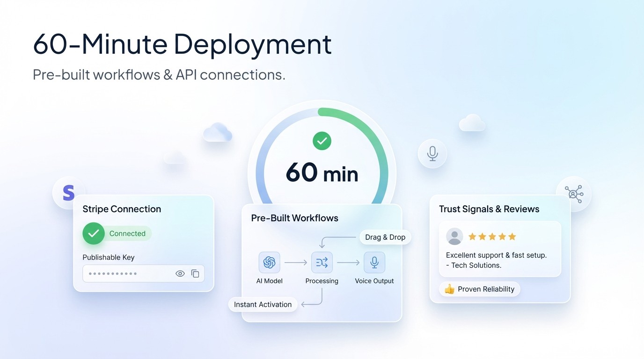
Task: Click the OpenAI AI Model icon
Action: (269, 262)
